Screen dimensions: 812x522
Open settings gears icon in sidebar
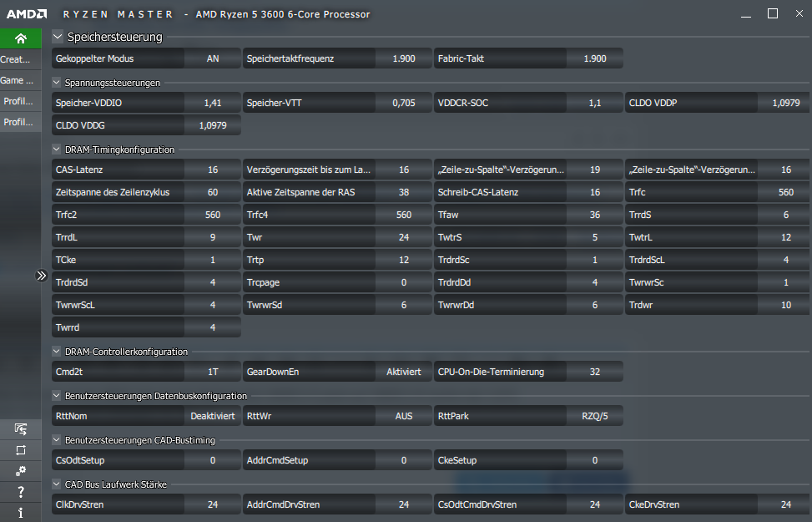[21, 471]
